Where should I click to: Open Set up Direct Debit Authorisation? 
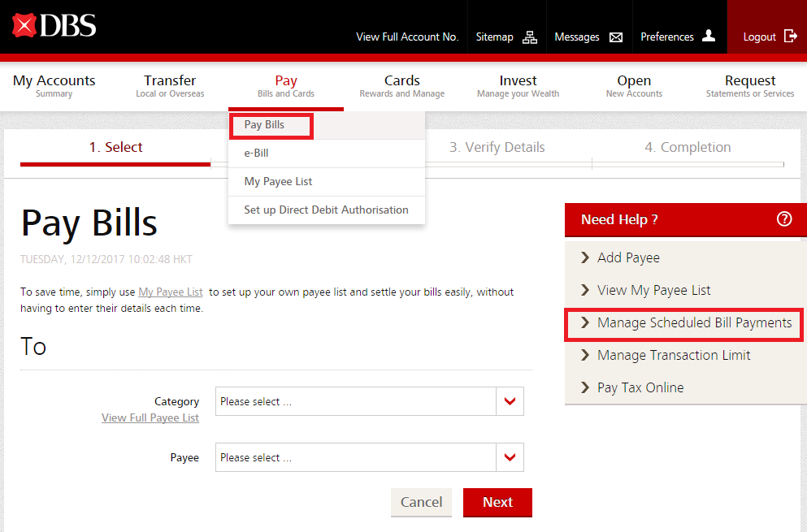[x=326, y=210]
